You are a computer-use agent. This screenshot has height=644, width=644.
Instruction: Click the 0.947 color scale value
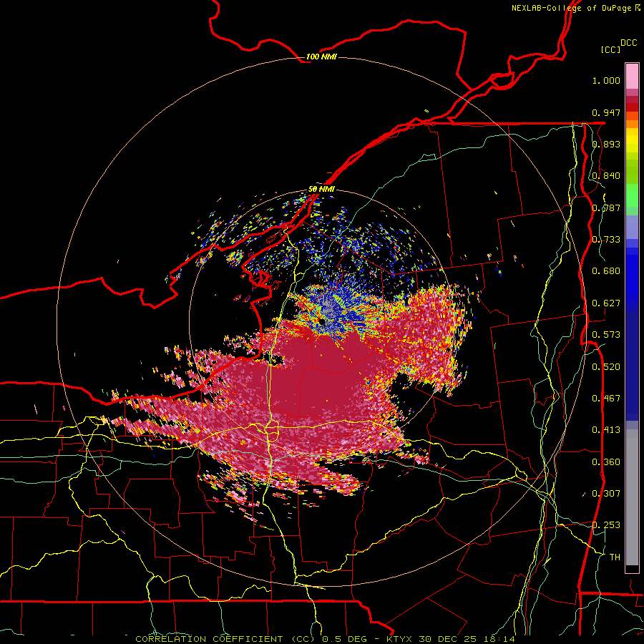click(x=606, y=112)
